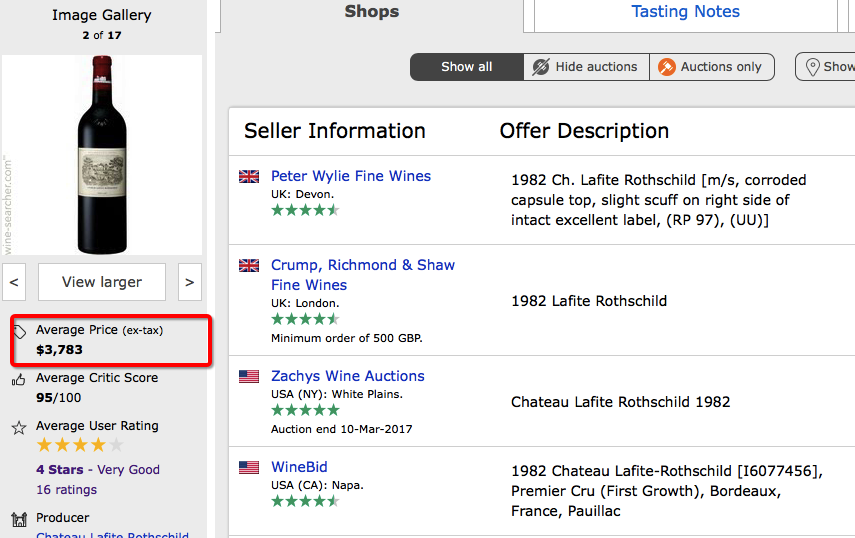The width and height of the screenshot is (855, 538).
Task: Go to next gallery image
Action: pos(190,282)
